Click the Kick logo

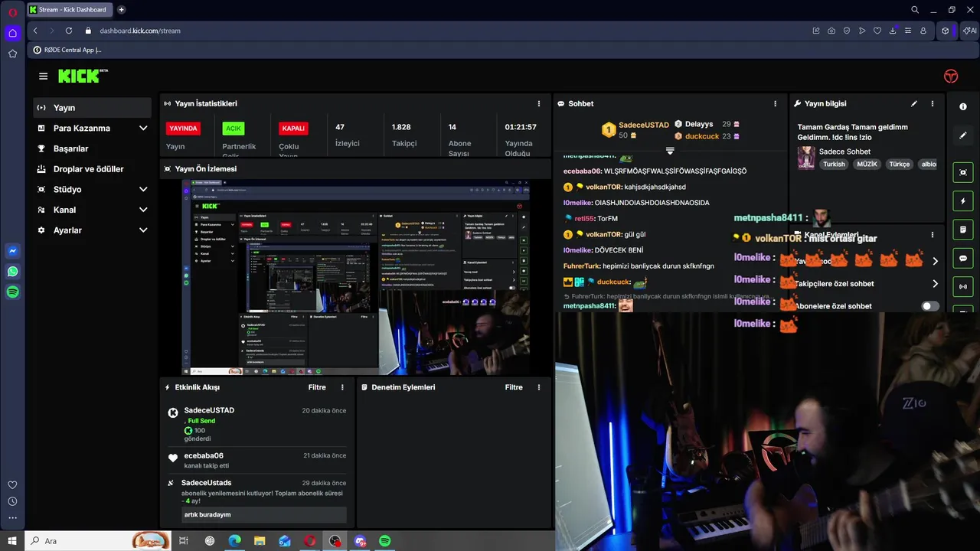click(83, 76)
